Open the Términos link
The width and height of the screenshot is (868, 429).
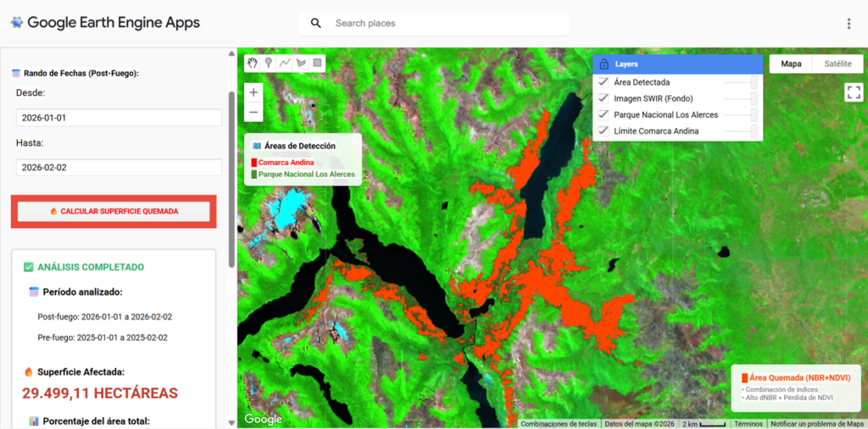[x=748, y=423]
